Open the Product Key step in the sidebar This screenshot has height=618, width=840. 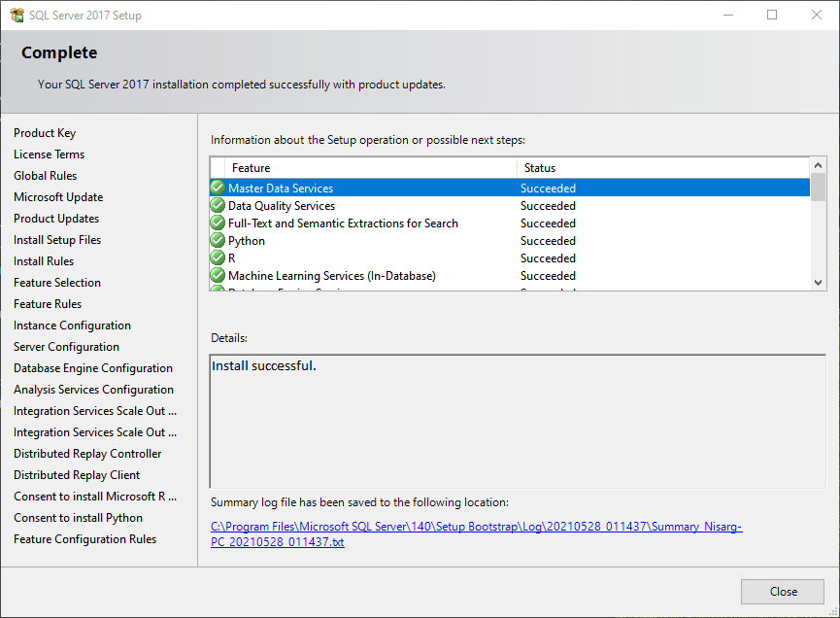[44, 132]
